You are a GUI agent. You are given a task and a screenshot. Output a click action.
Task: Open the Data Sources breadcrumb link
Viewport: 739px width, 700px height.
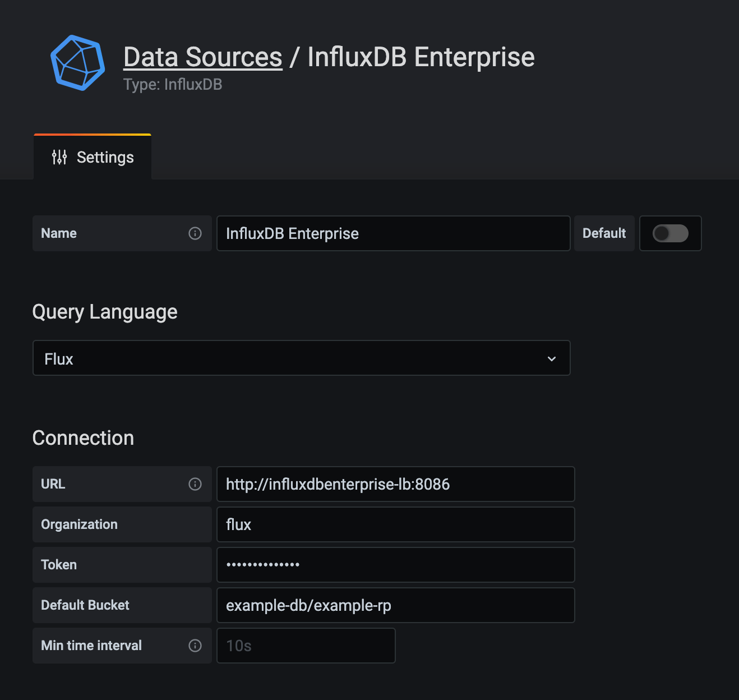tap(202, 57)
